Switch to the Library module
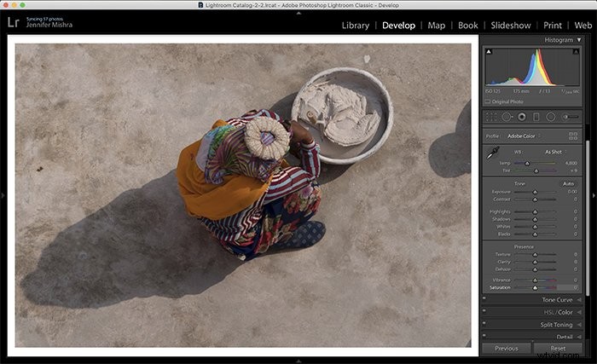 tap(356, 26)
